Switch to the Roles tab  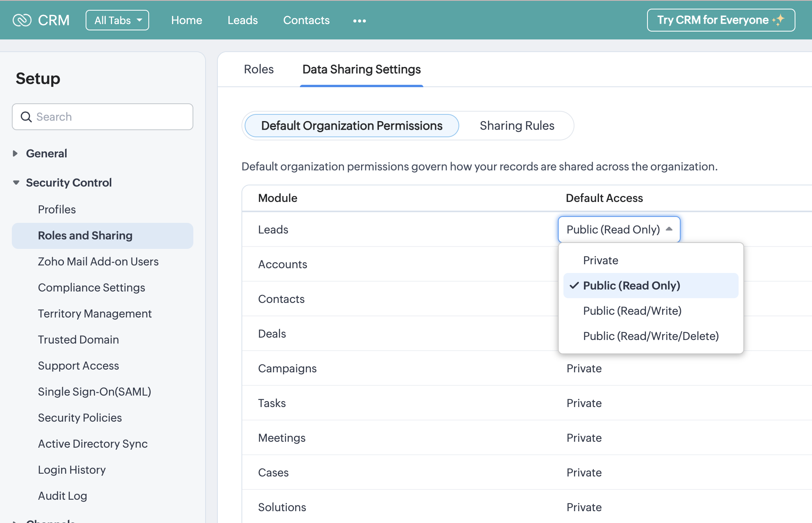(x=258, y=69)
